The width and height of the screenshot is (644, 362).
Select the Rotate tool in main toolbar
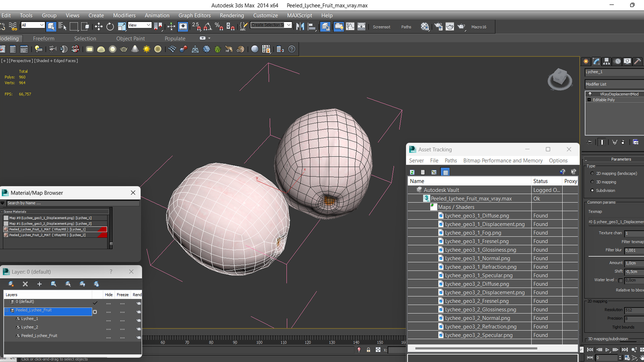point(110,26)
